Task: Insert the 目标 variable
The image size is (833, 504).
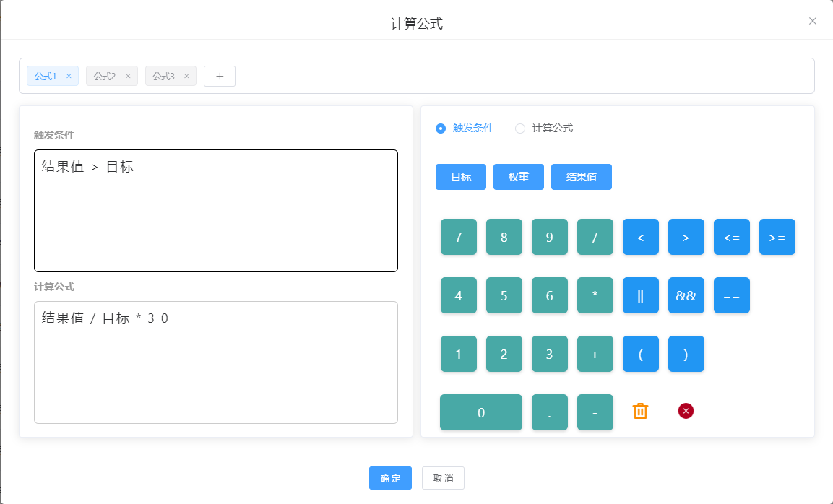Action: click(x=461, y=177)
